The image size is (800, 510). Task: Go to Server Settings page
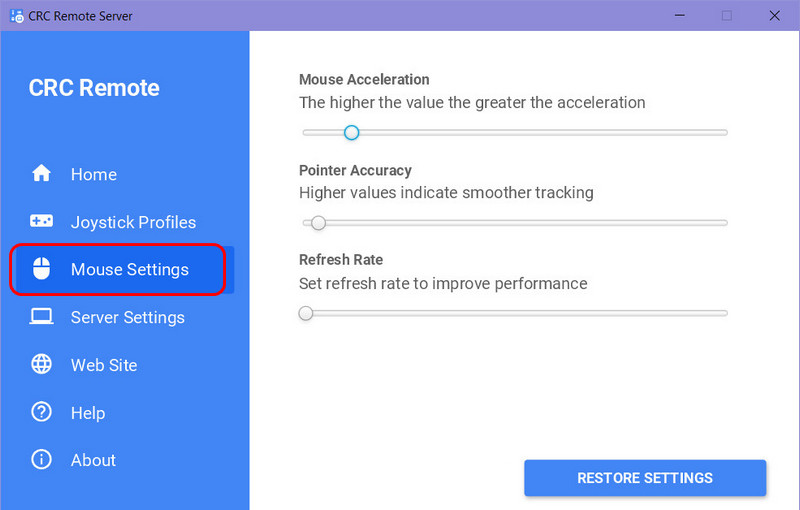[128, 318]
